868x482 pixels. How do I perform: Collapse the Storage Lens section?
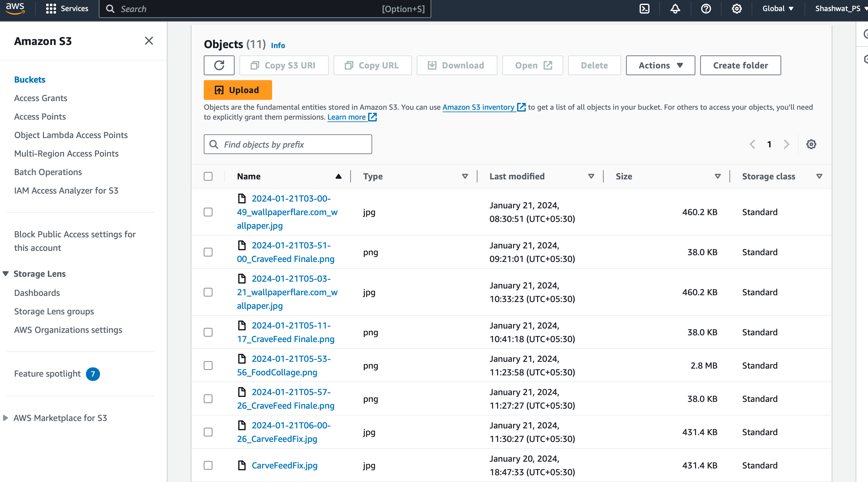[6, 274]
